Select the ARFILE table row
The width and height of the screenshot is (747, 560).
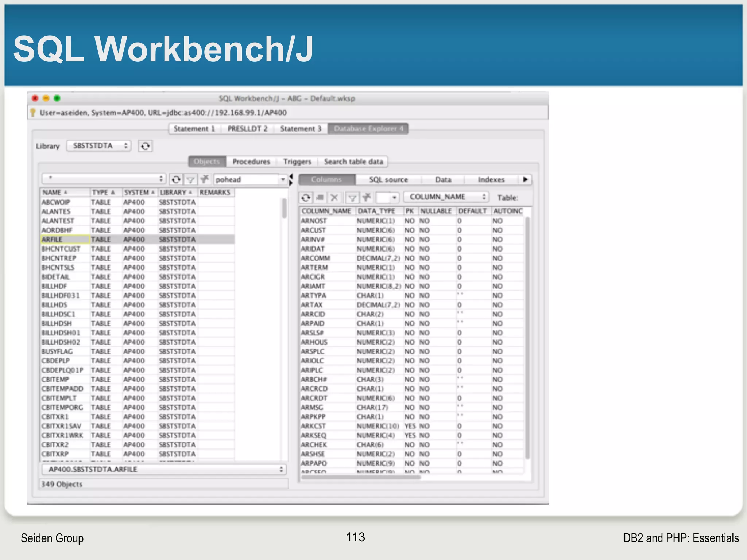coord(138,240)
